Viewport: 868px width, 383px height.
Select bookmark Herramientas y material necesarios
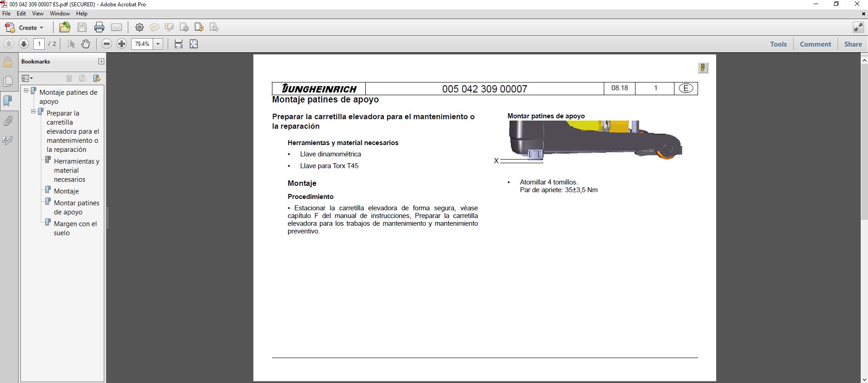[76, 170]
